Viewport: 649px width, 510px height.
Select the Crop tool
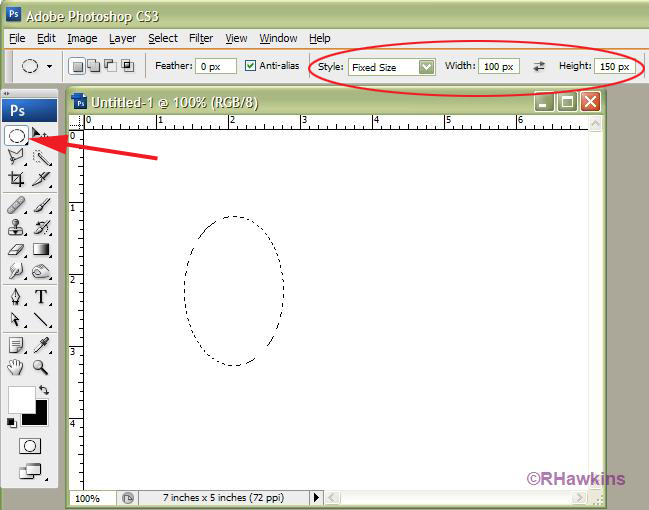pos(17,179)
